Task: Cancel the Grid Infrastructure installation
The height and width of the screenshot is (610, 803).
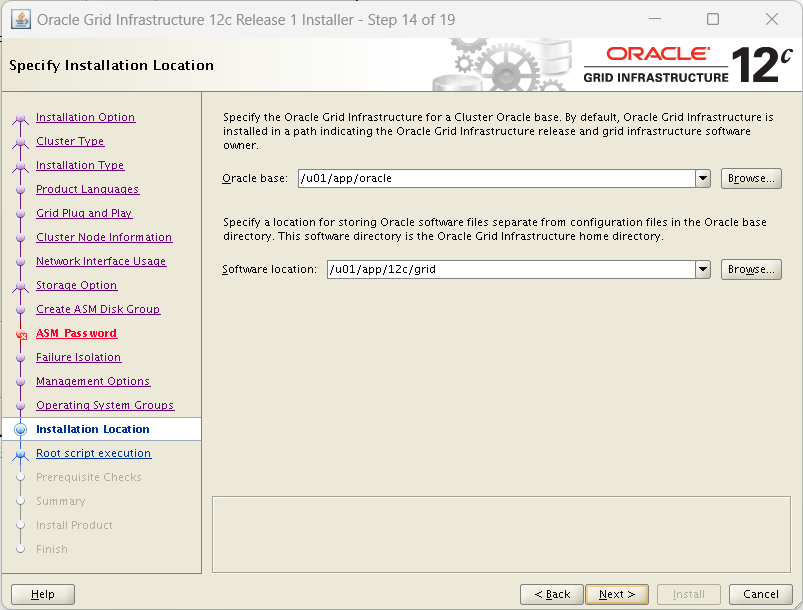Action: click(760, 594)
